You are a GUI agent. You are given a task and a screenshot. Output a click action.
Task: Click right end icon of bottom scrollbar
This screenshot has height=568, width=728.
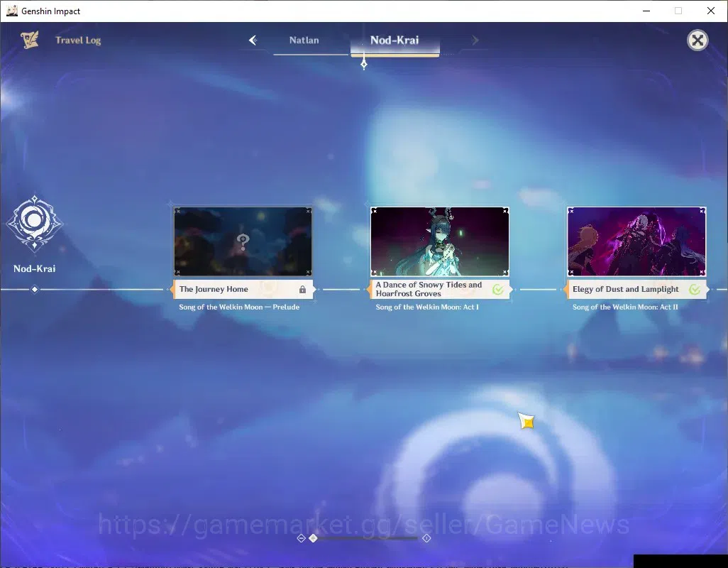(x=426, y=537)
